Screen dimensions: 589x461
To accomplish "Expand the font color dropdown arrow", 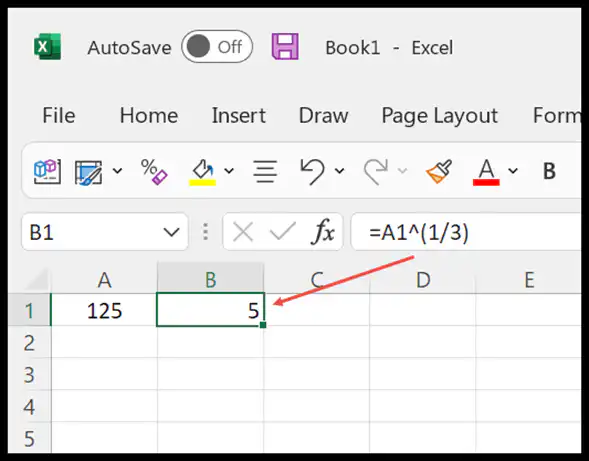I will tap(513, 171).
